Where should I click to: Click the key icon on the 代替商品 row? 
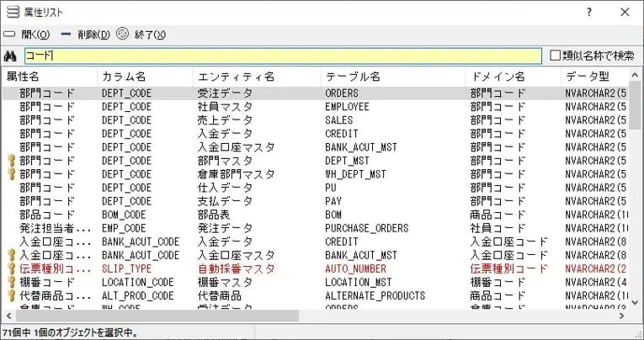[11, 295]
